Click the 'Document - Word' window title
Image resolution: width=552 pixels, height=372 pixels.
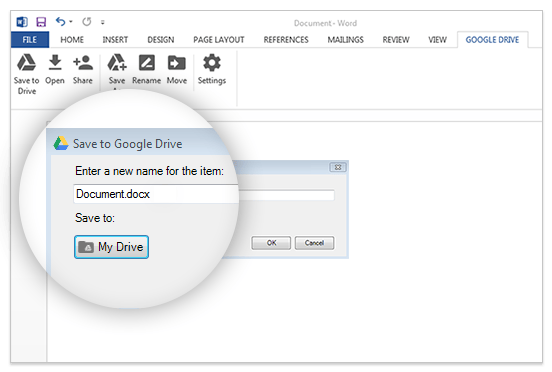click(325, 23)
